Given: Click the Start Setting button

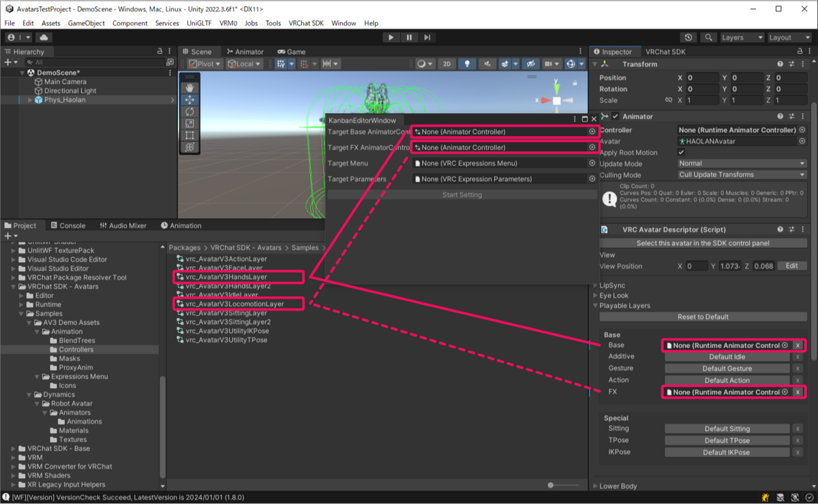Looking at the screenshot, I should [x=462, y=195].
